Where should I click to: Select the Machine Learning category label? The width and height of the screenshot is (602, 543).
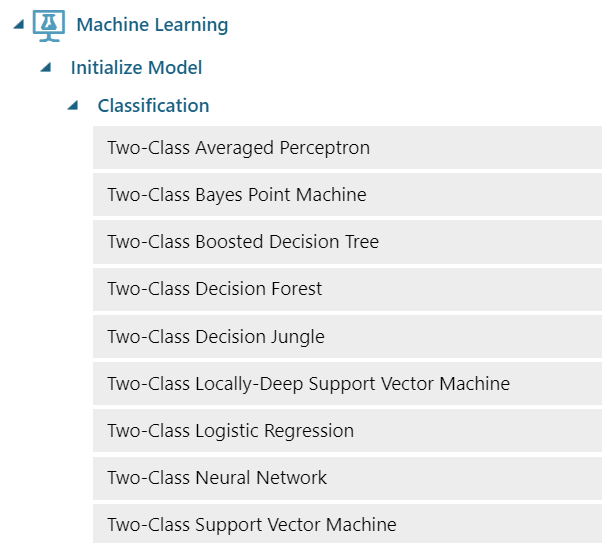click(152, 25)
